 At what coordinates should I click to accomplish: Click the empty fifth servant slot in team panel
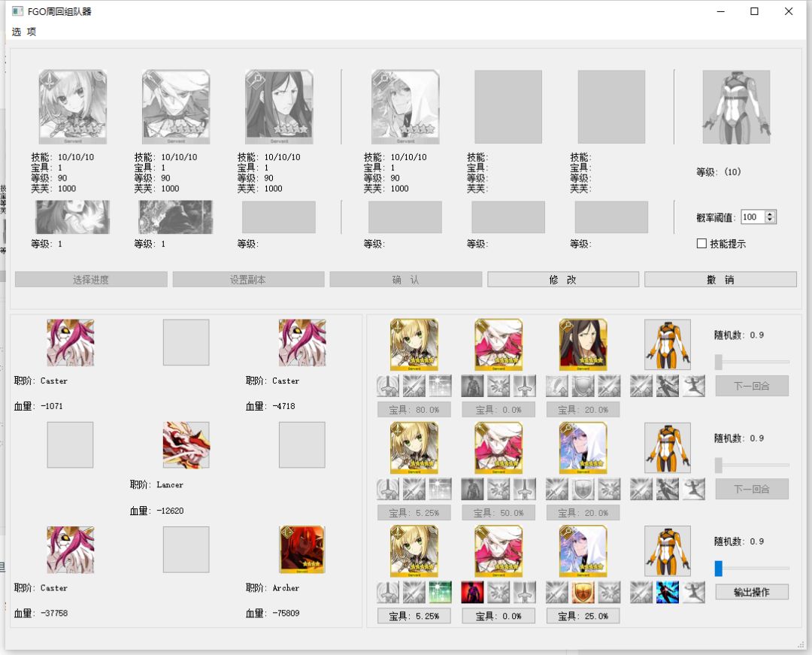[x=508, y=107]
